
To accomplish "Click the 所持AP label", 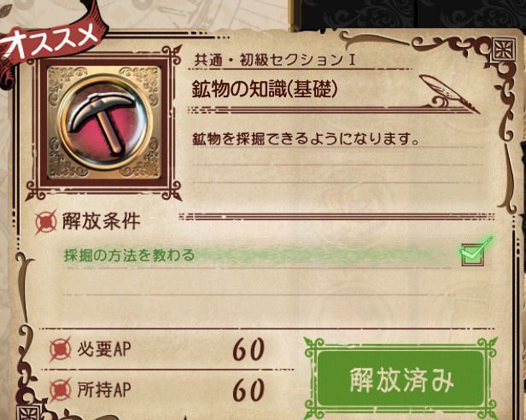I will click(x=104, y=390).
